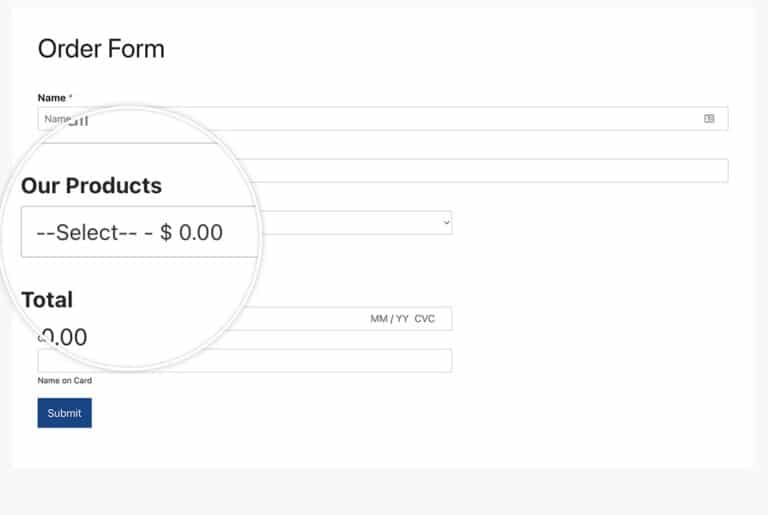
Task: Click the '$ 0.00' price in product dropdown
Action: [192, 232]
